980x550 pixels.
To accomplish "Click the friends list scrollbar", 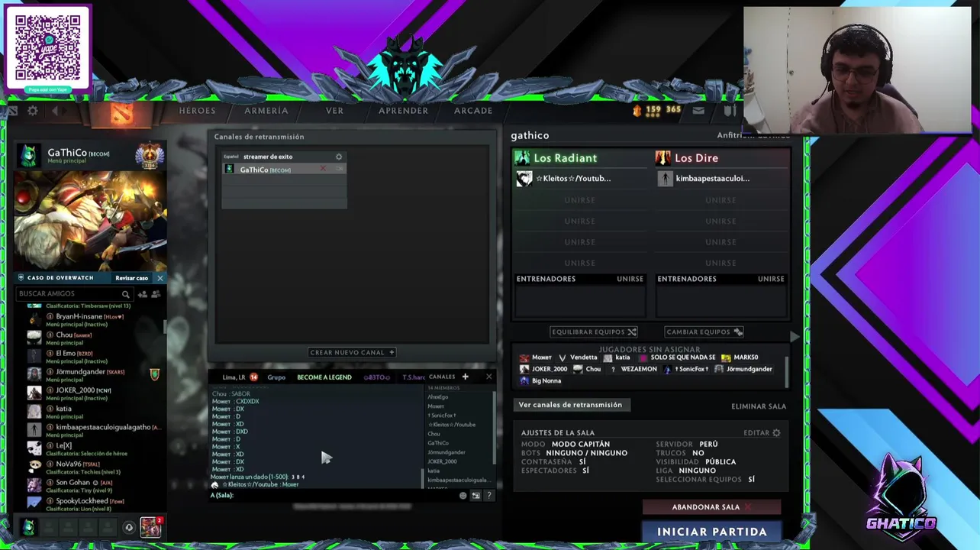I will pos(165,328).
